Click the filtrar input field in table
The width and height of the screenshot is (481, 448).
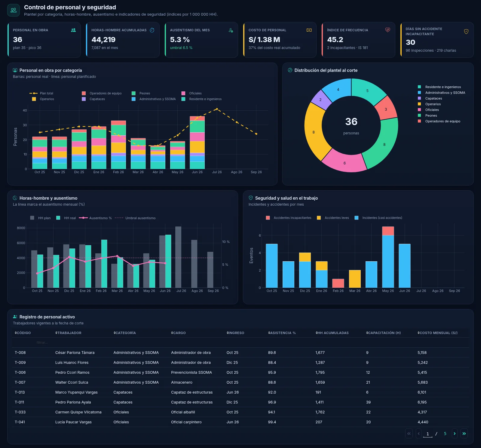(x=42, y=342)
